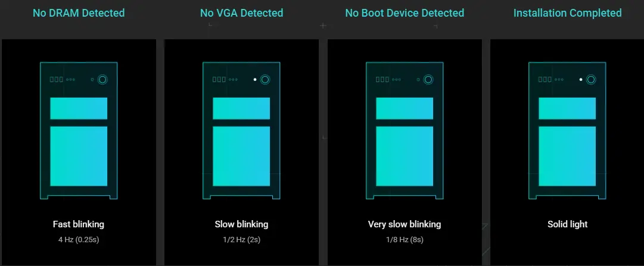Click the LED indicator on No Boot Device case
Screen dimensions: 644x266
point(418,79)
